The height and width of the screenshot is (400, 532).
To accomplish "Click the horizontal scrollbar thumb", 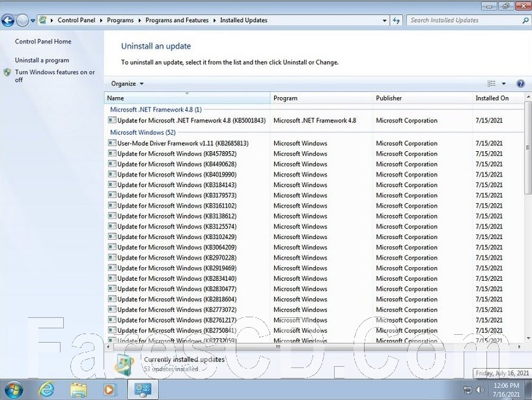I will [278, 347].
